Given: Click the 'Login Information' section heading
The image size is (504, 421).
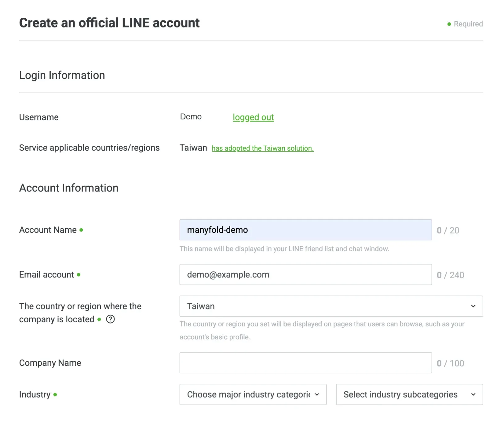Looking at the screenshot, I should (x=62, y=75).
